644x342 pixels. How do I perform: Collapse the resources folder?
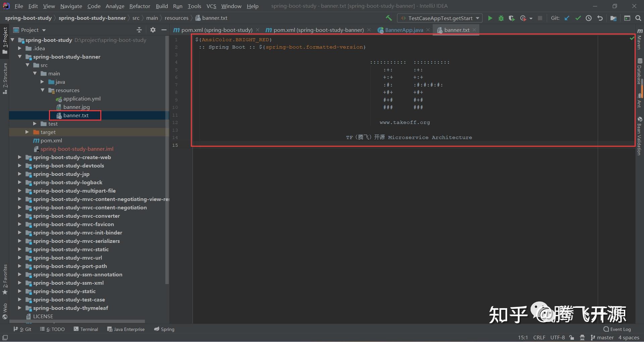coord(43,90)
